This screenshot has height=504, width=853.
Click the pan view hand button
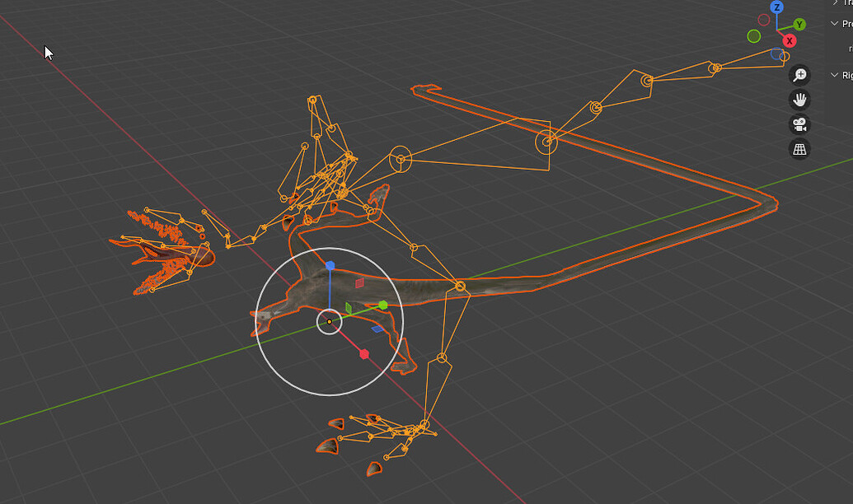click(799, 100)
